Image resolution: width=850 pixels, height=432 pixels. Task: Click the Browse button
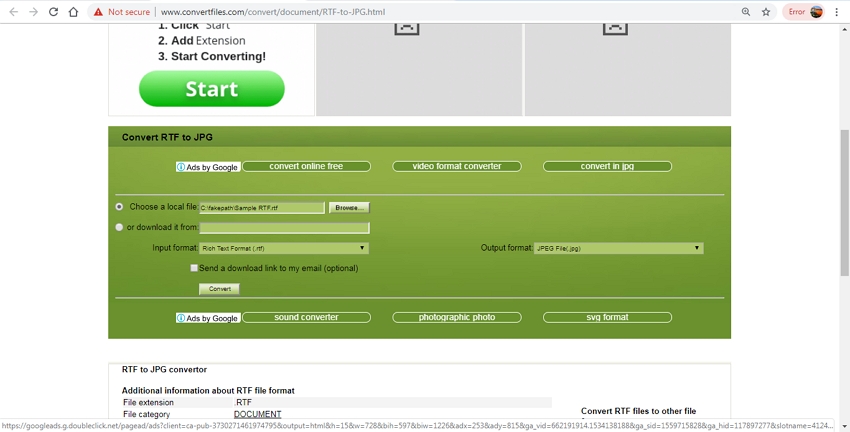(x=348, y=207)
